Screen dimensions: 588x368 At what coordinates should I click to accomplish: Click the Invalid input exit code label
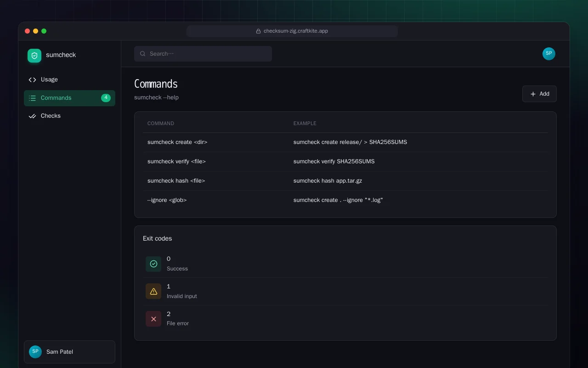pyautogui.click(x=182, y=296)
